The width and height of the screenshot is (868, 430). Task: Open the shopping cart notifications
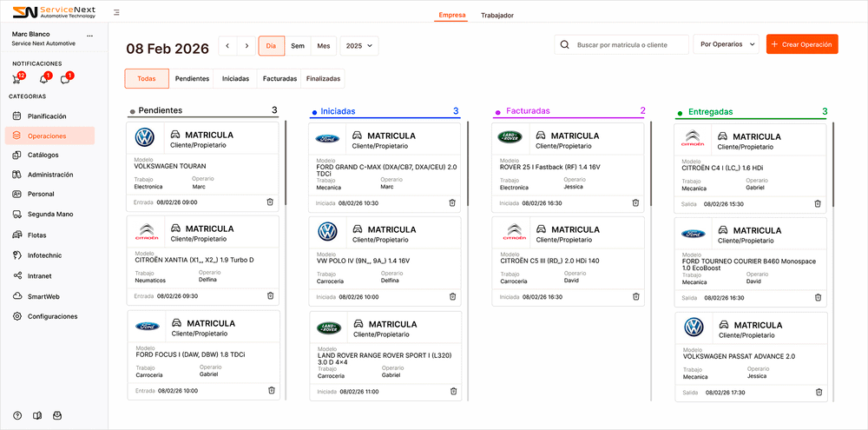point(16,80)
